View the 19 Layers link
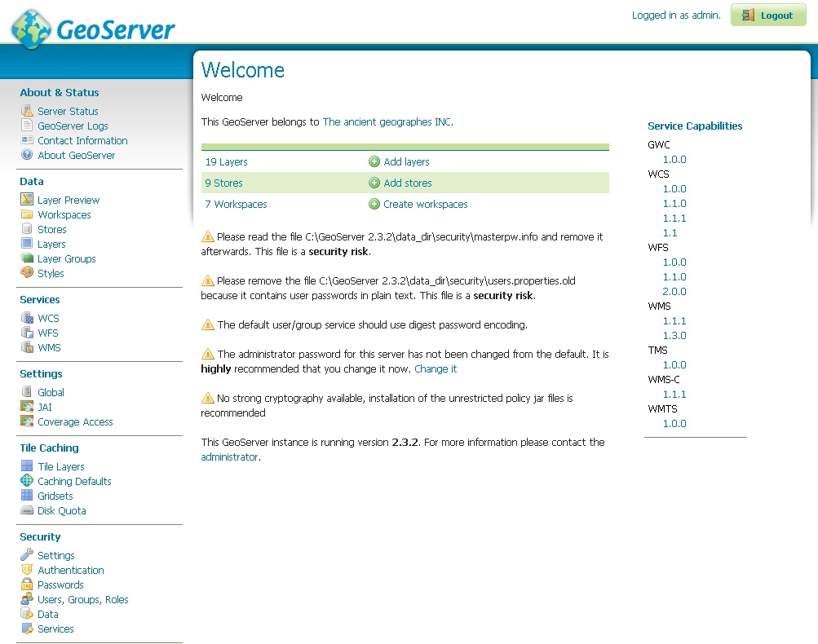818x644 pixels. [226, 161]
